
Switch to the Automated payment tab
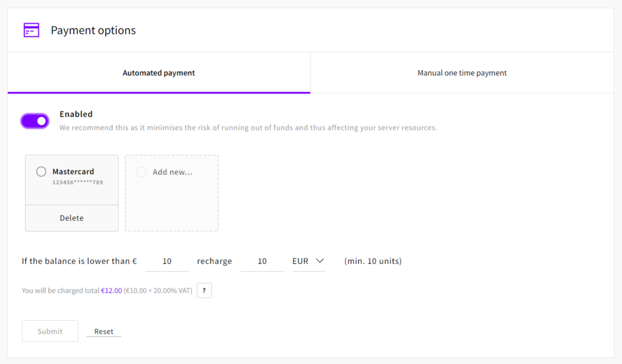pyautogui.click(x=159, y=73)
